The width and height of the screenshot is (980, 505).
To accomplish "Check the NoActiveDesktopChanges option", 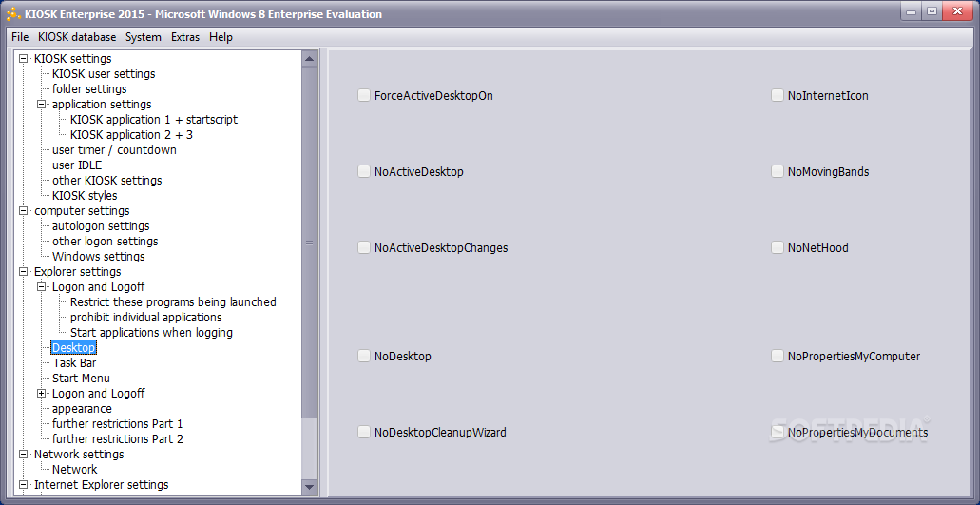I will (x=364, y=247).
